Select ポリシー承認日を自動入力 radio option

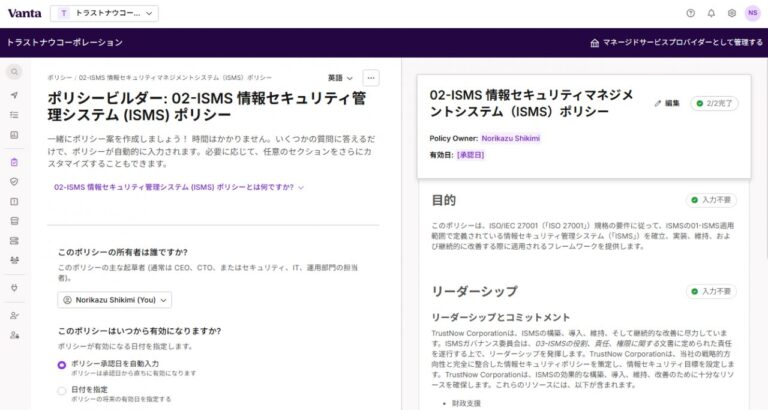62,365
